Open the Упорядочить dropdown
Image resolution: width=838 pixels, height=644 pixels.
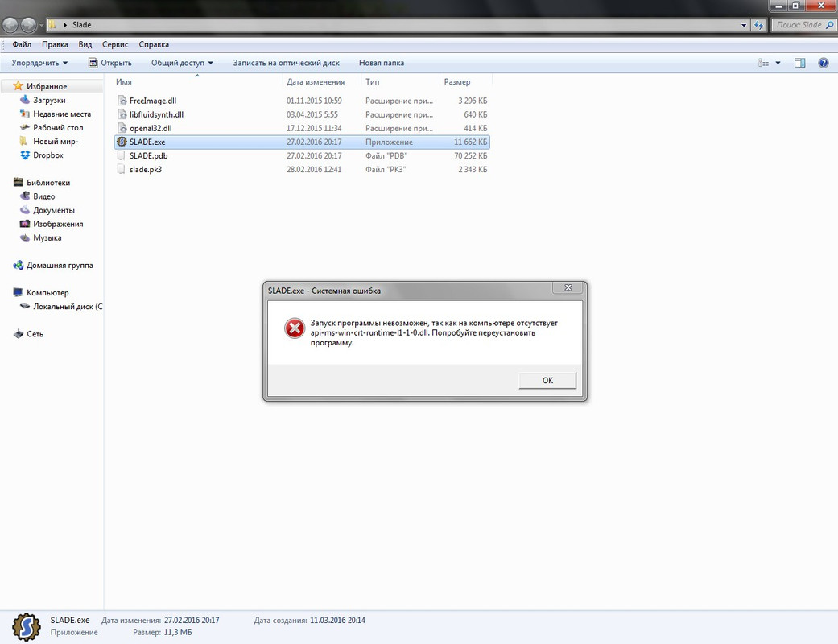[x=39, y=63]
